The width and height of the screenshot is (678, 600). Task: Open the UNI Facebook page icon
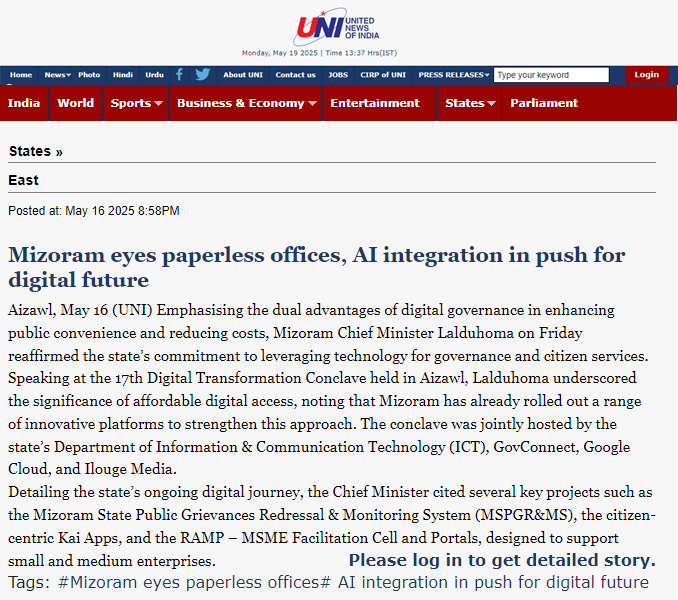(179, 74)
